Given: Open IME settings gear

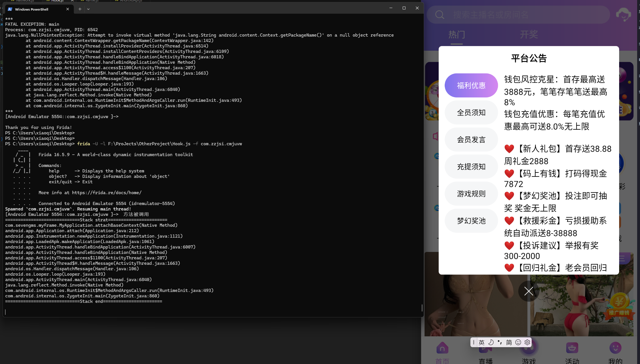Looking at the screenshot, I should (527, 342).
